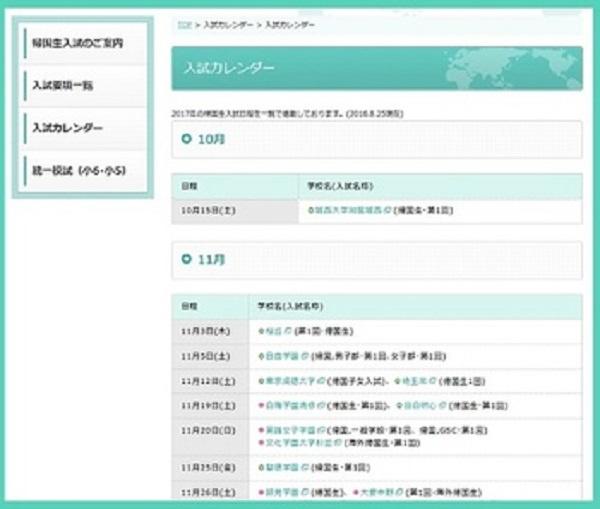Click the bullet icon beside the 11月 heading
The width and height of the screenshot is (600, 509).
[187, 259]
